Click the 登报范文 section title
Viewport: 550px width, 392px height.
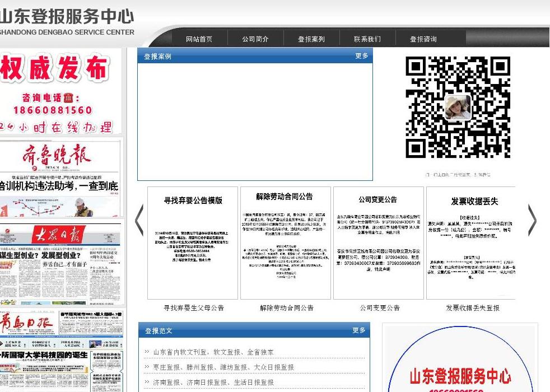[x=159, y=330]
